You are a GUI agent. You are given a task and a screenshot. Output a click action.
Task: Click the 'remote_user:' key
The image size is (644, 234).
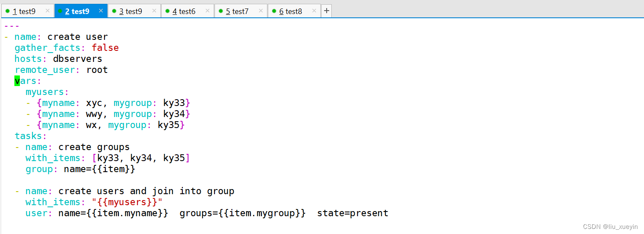coord(48,70)
